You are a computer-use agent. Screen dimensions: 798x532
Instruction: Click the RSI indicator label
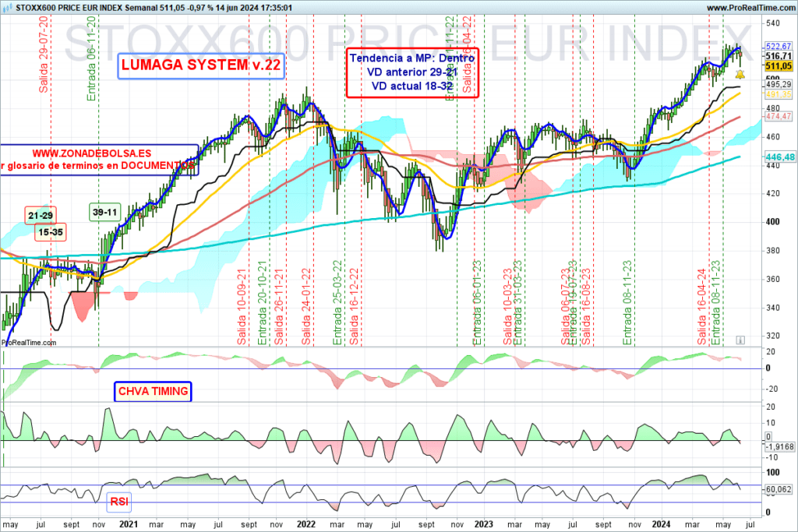pyautogui.click(x=119, y=502)
